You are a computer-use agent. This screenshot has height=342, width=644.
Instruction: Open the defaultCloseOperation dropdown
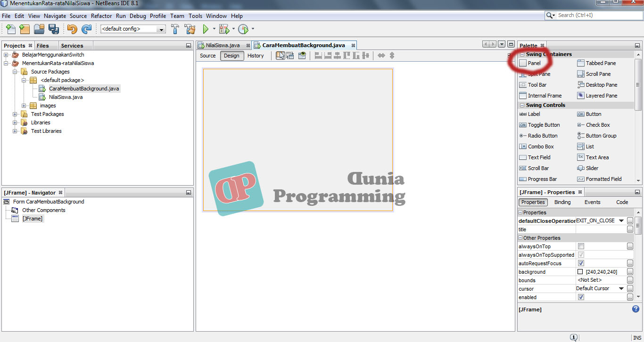coord(621,220)
